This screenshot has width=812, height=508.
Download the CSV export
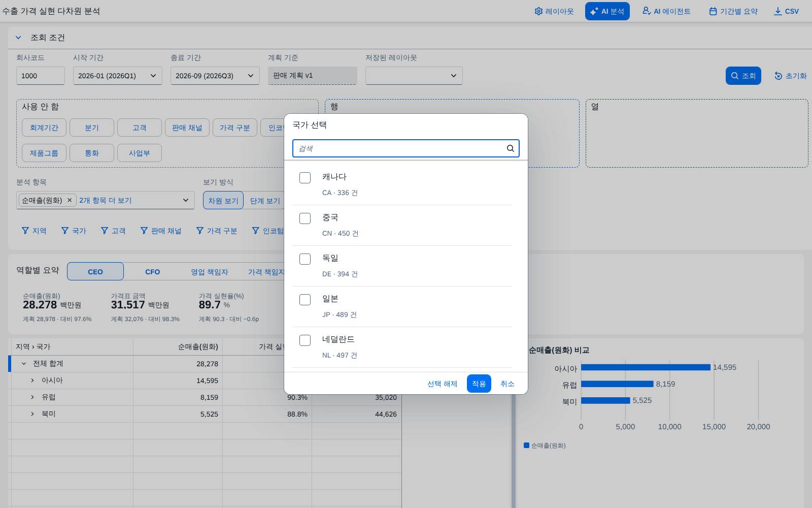pos(786,11)
